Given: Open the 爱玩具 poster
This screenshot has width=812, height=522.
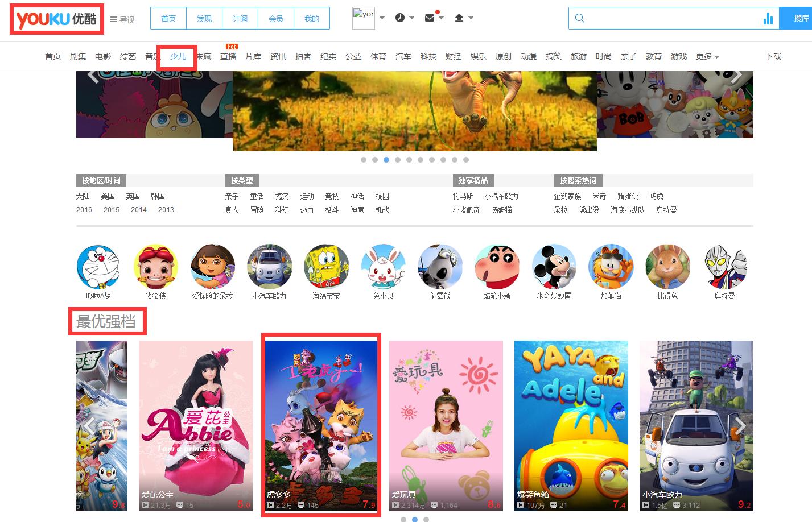Looking at the screenshot, I should pos(446,425).
